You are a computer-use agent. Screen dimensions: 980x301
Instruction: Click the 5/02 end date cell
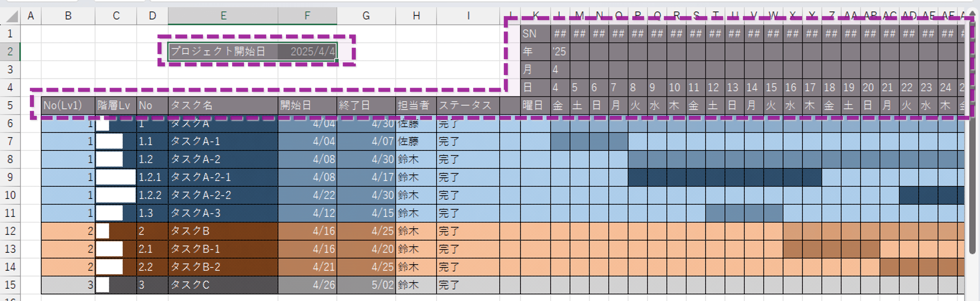[x=366, y=285]
